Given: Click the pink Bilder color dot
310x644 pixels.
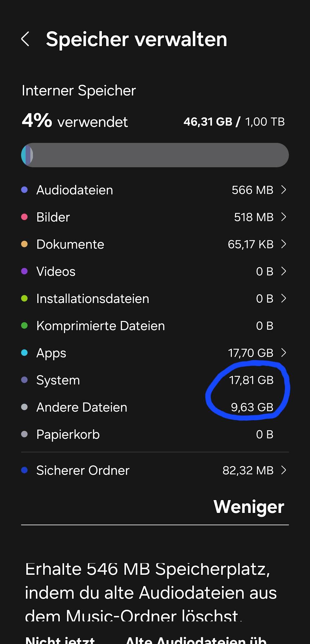Looking at the screenshot, I should pos(24,217).
